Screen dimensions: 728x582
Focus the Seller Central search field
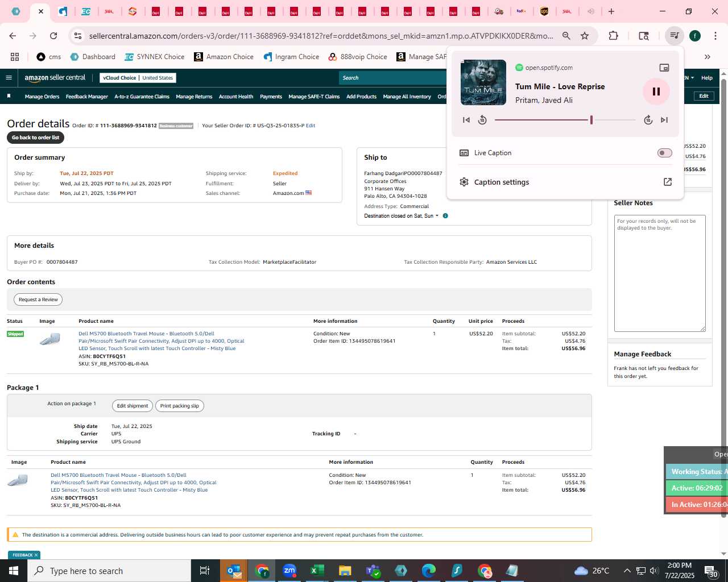pyautogui.click(x=392, y=78)
